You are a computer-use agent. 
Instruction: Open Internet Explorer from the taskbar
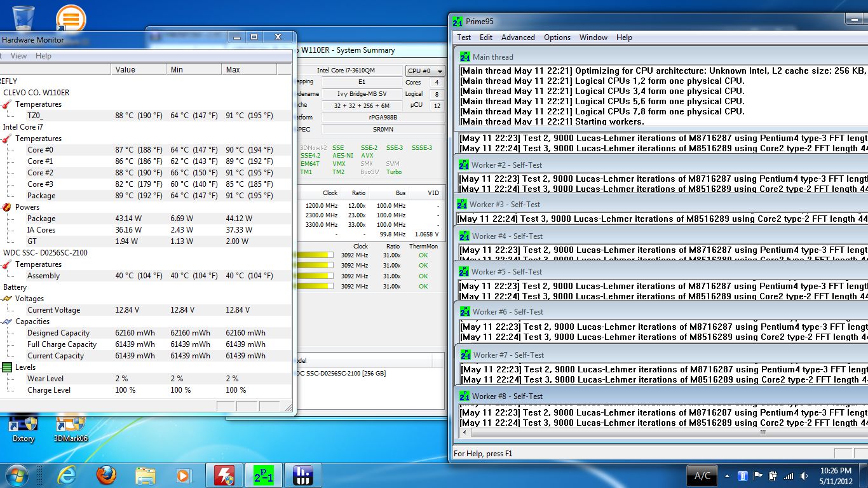coord(67,475)
